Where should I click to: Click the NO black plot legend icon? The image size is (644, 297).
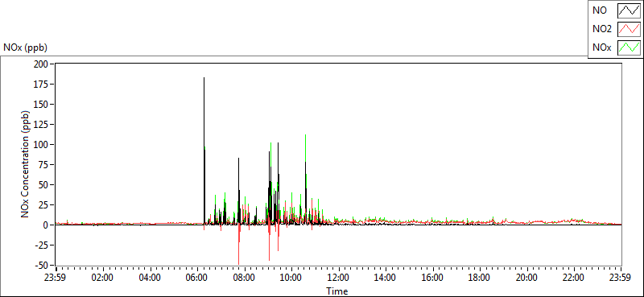[630, 10]
